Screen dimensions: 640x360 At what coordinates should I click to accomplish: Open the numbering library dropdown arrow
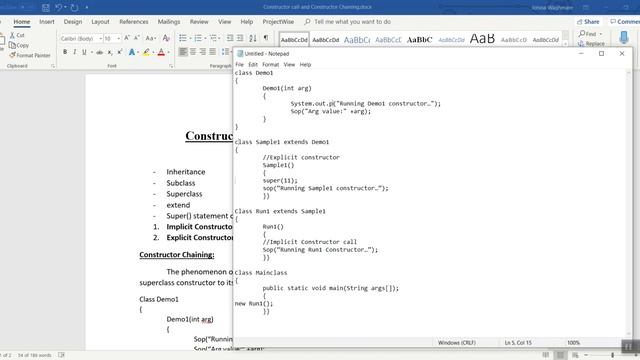205,38
